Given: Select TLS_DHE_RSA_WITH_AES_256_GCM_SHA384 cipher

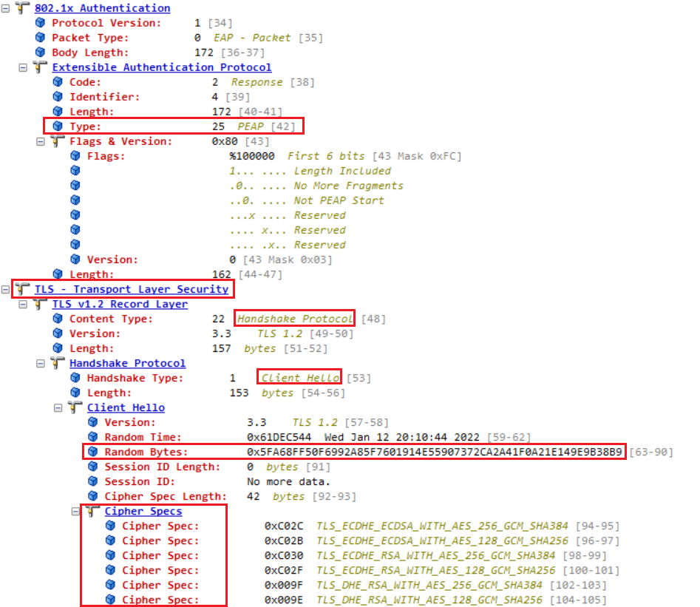Looking at the screenshot, I should (x=429, y=585).
